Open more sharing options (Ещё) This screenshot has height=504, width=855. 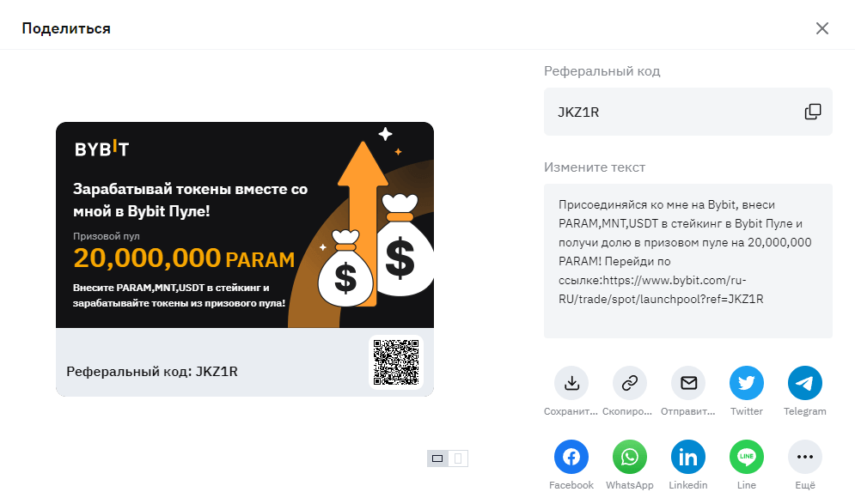(805, 457)
